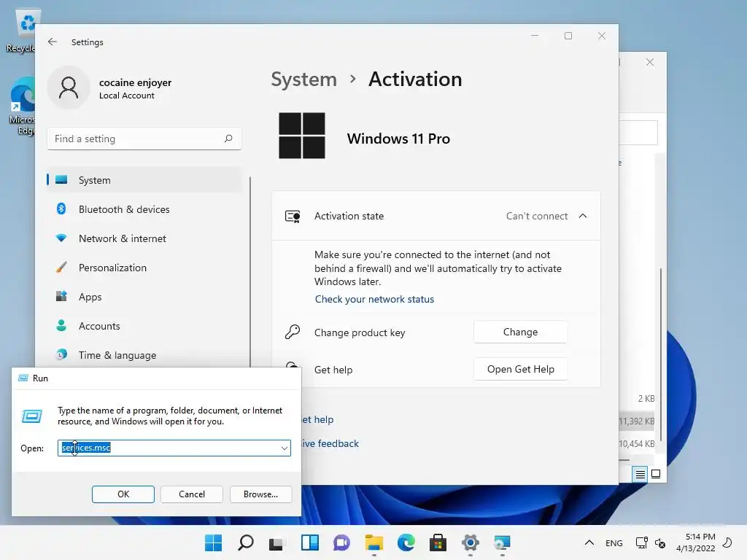Image resolution: width=747 pixels, height=560 pixels.
Task: Focus the Find a setting search box
Action: 144,139
